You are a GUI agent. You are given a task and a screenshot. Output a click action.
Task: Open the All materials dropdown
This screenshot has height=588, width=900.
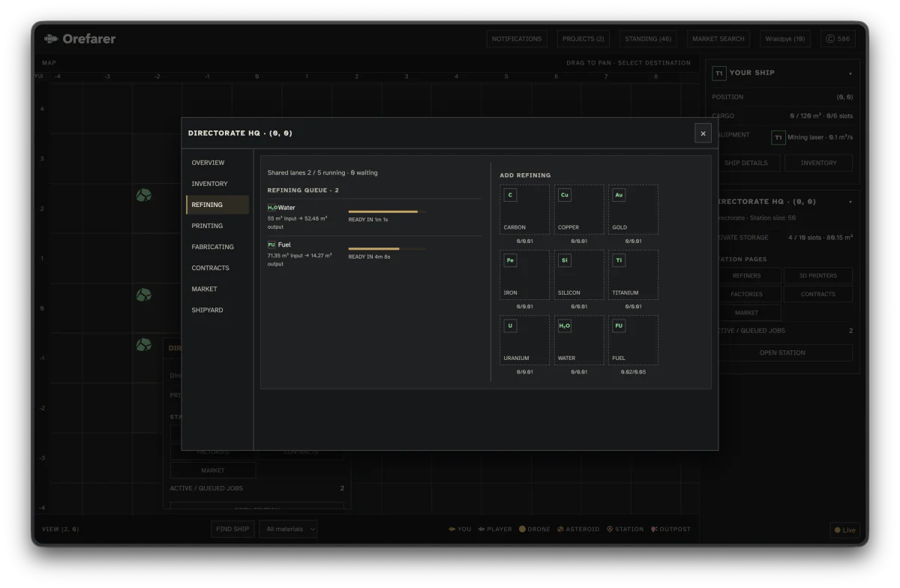[x=288, y=529]
